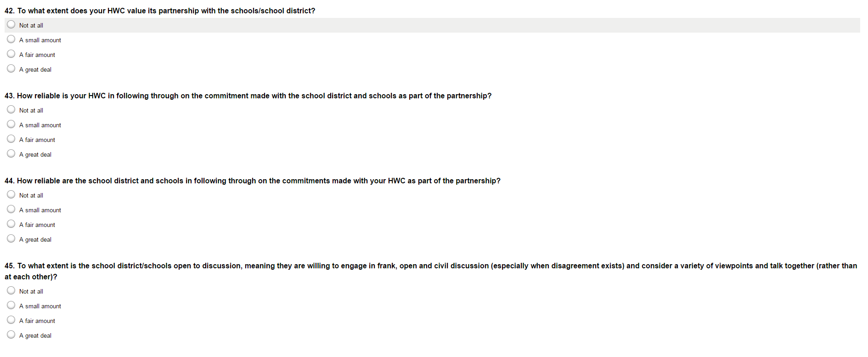Click question 45 text about open discussion

pyautogui.click(x=431, y=266)
